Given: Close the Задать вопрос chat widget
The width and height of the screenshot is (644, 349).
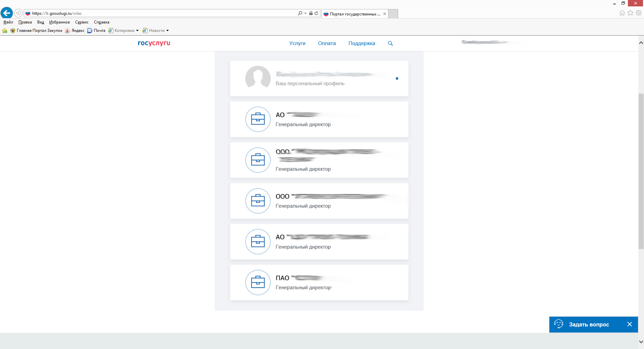Looking at the screenshot, I should (x=629, y=324).
